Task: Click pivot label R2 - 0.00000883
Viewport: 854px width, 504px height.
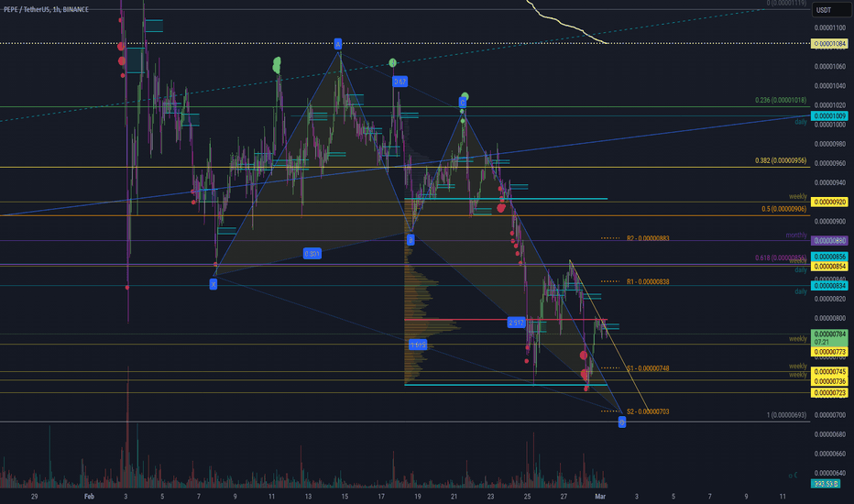Action: pos(648,238)
